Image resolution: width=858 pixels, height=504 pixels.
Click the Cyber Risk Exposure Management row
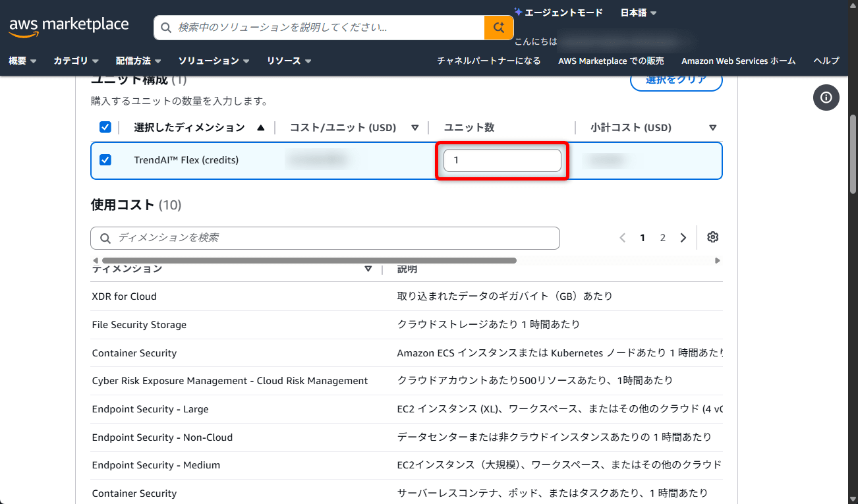407,381
